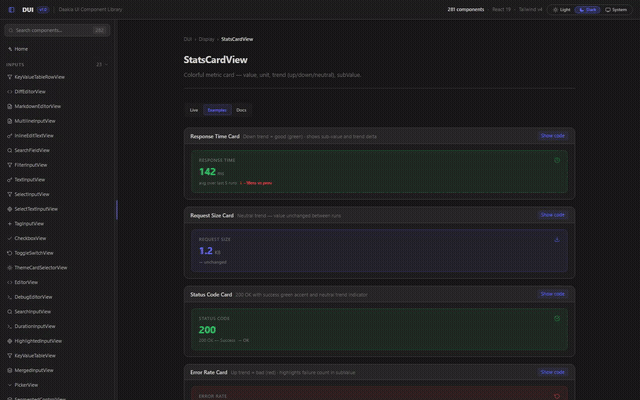Click the v1.0 version badge
640x400 pixels.
[43, 9]
